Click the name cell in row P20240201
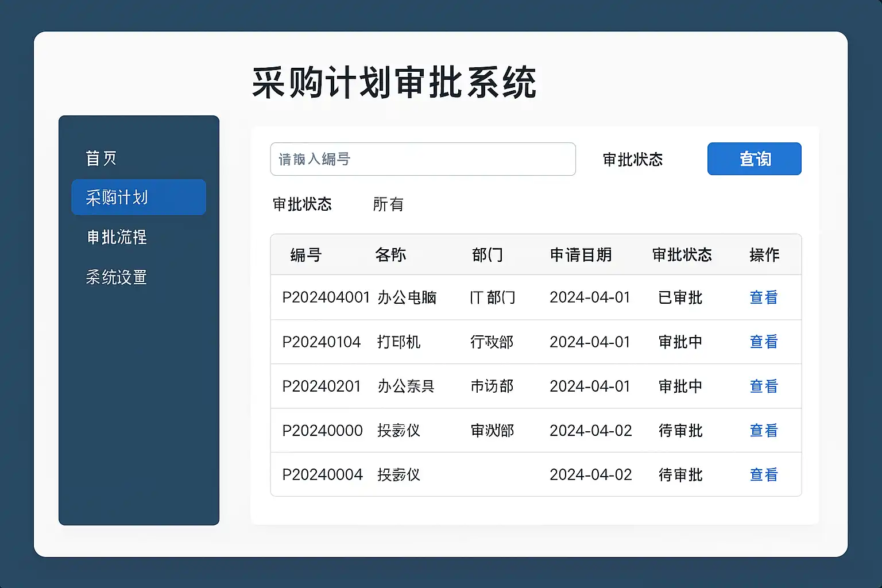This screenshot has height=588, width=882. click(406, 386)
